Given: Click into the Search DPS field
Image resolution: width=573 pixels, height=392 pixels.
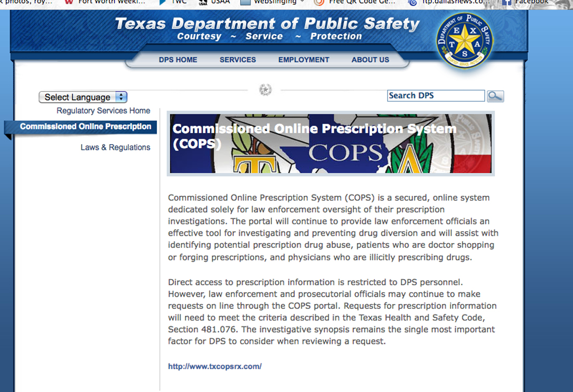Looking at the screenshot, I should coord(435,96).
